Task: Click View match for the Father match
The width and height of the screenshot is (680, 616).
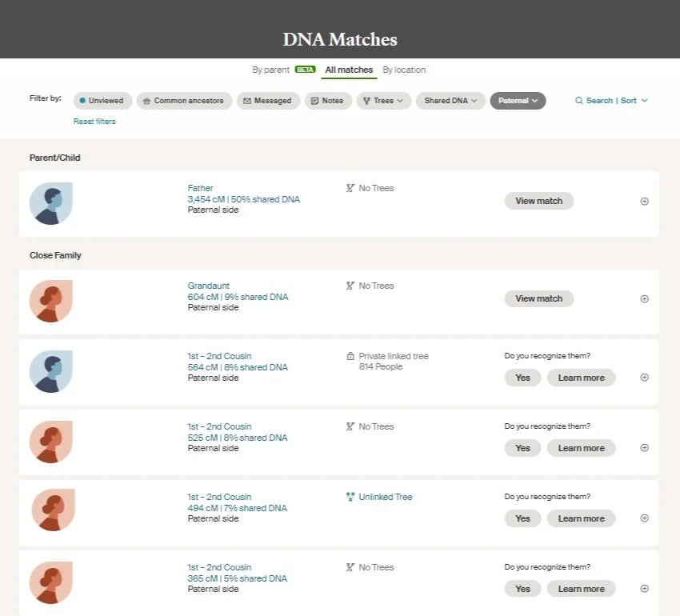Action: click(538, 201)
